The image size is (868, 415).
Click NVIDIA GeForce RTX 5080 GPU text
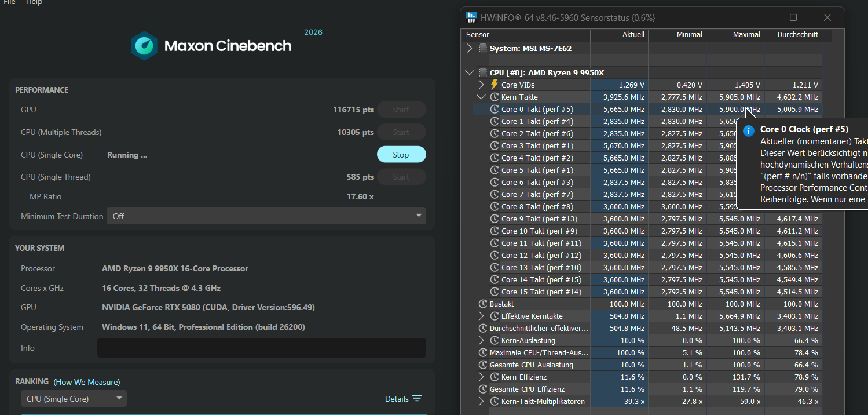(x=208, y=307)
